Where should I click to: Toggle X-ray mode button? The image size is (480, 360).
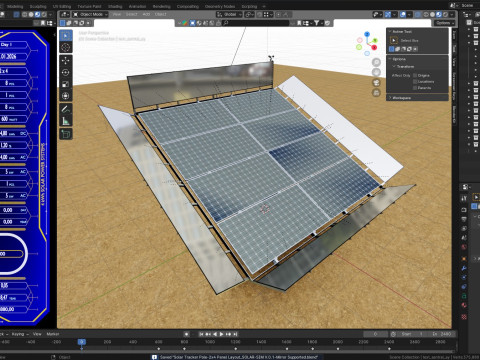[x=418, y=14]
